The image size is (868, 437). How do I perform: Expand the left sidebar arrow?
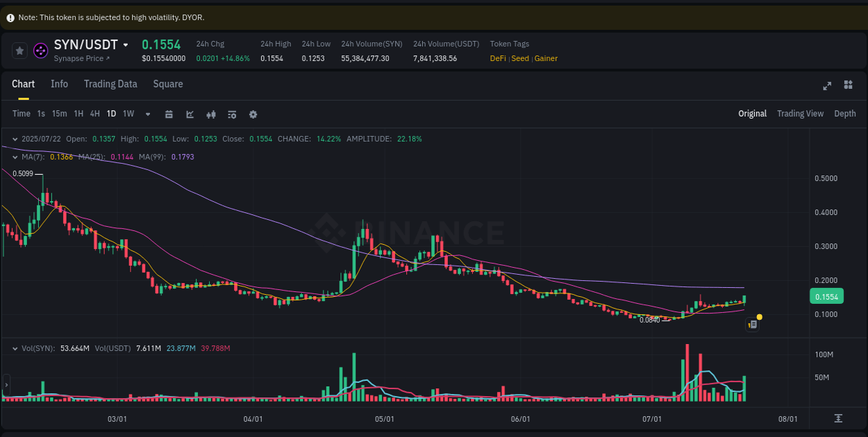point(6,384)
